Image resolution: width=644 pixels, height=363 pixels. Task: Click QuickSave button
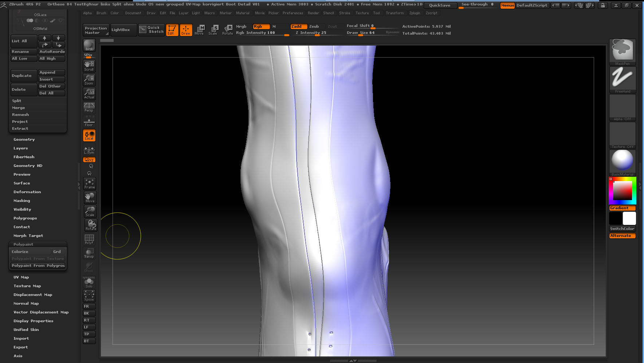tap(440, 5)
